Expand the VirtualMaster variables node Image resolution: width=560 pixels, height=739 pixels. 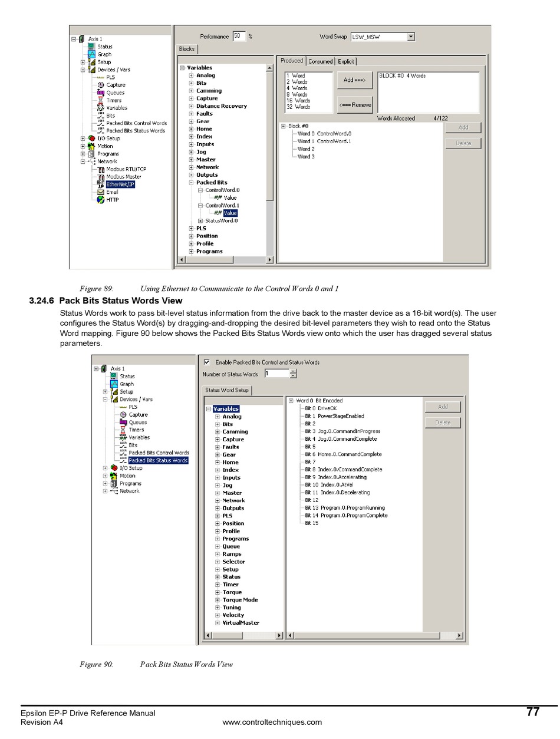tap(218, 623)
